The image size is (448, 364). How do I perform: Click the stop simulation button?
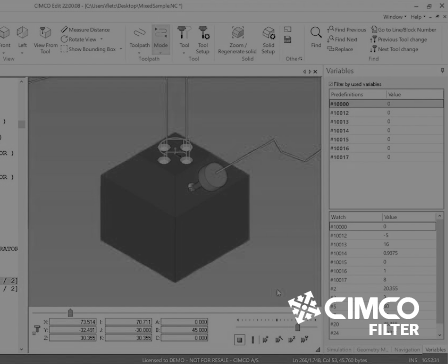(239, 340)
